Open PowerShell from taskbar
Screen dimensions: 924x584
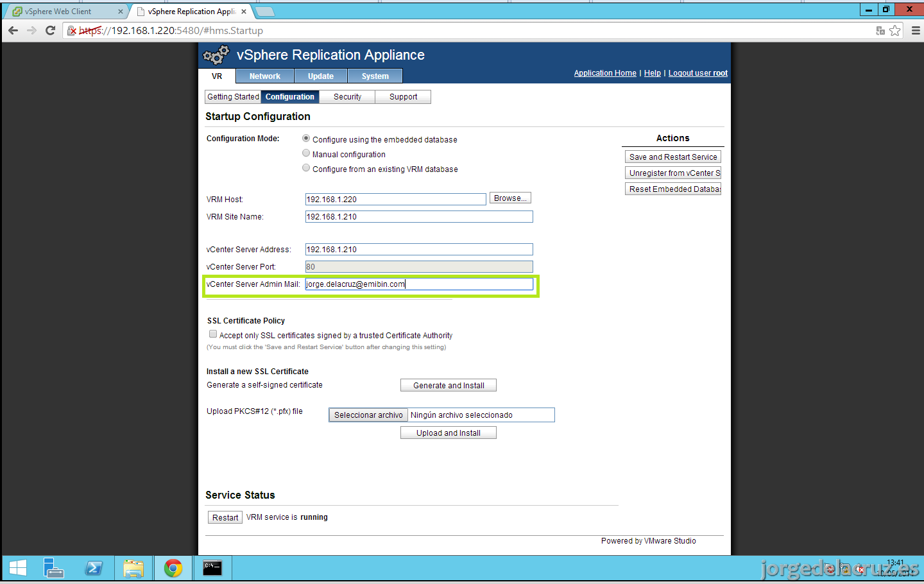(x=94, y=569)
